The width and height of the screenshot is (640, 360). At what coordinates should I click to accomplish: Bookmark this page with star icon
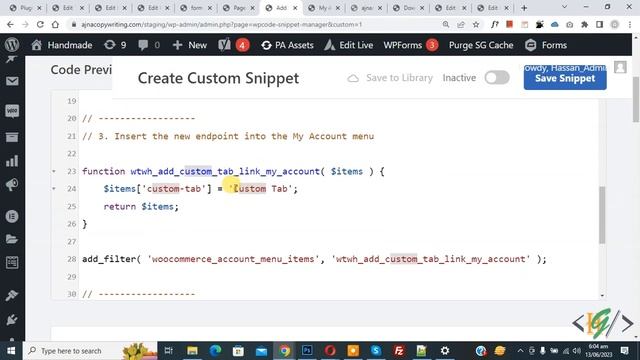coord(476,24)
